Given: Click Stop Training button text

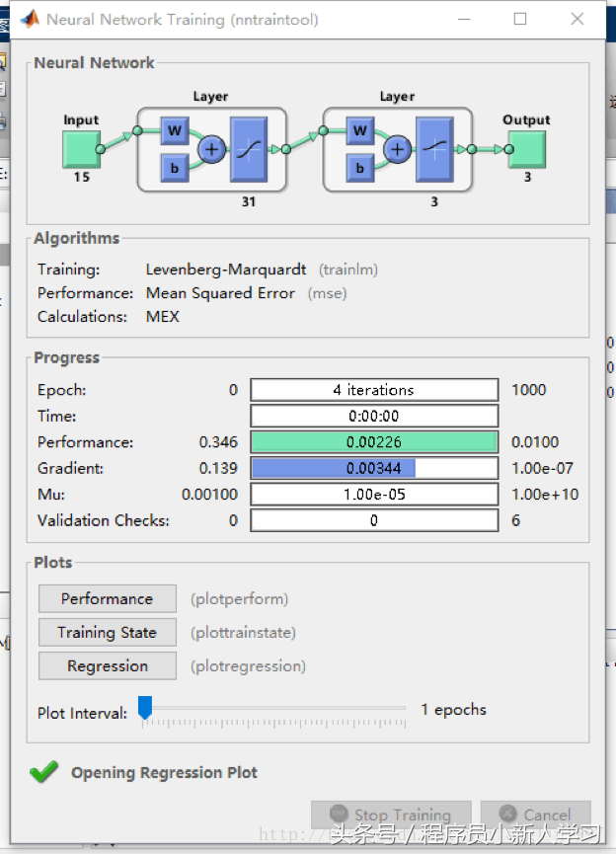Looking at the screenshot, I should tap(403, 815).
